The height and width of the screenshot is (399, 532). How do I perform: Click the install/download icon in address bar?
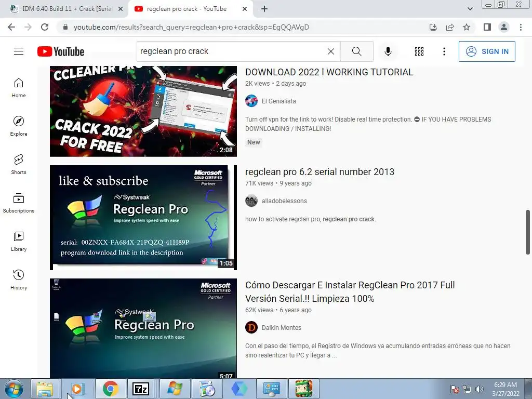coord(433,27)
